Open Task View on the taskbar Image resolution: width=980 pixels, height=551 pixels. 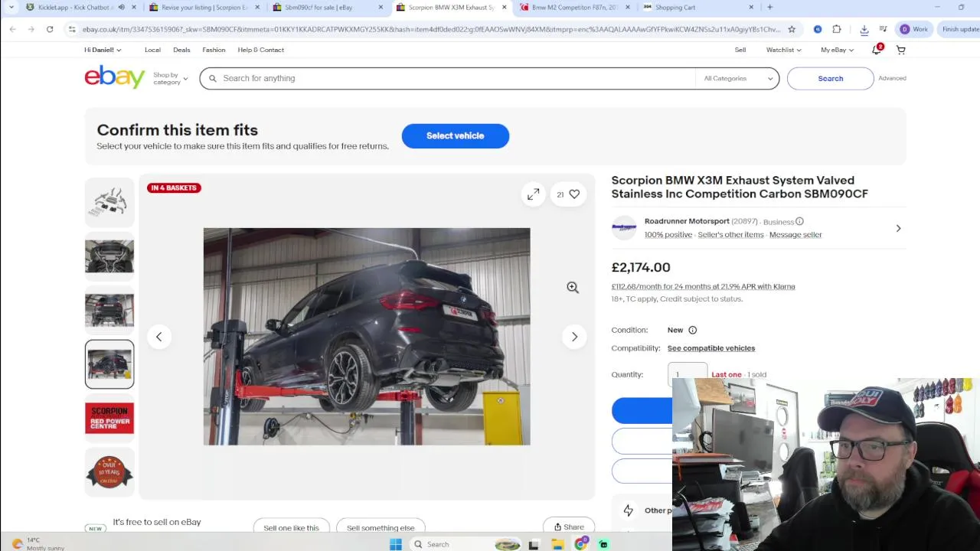tap(534, 544)
